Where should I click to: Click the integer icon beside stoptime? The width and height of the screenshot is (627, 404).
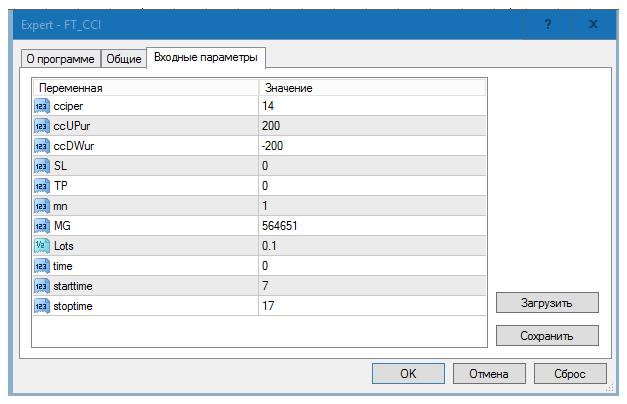42,306
